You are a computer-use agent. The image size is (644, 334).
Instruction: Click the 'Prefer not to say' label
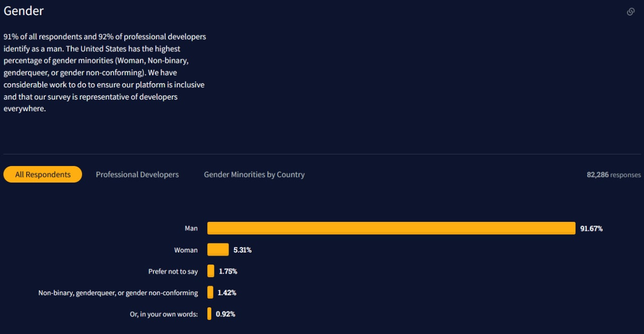(x=173, y=271)
